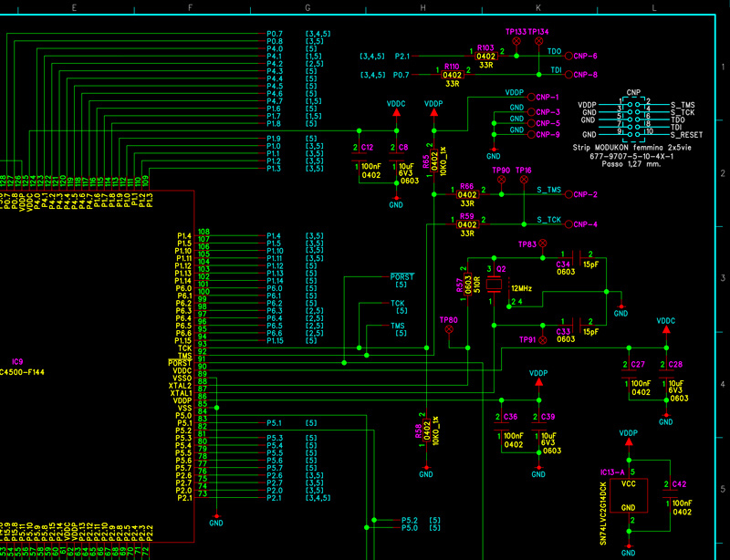
Task: Click the GND symbol below IC13-A
Action: tap(627, 547)
